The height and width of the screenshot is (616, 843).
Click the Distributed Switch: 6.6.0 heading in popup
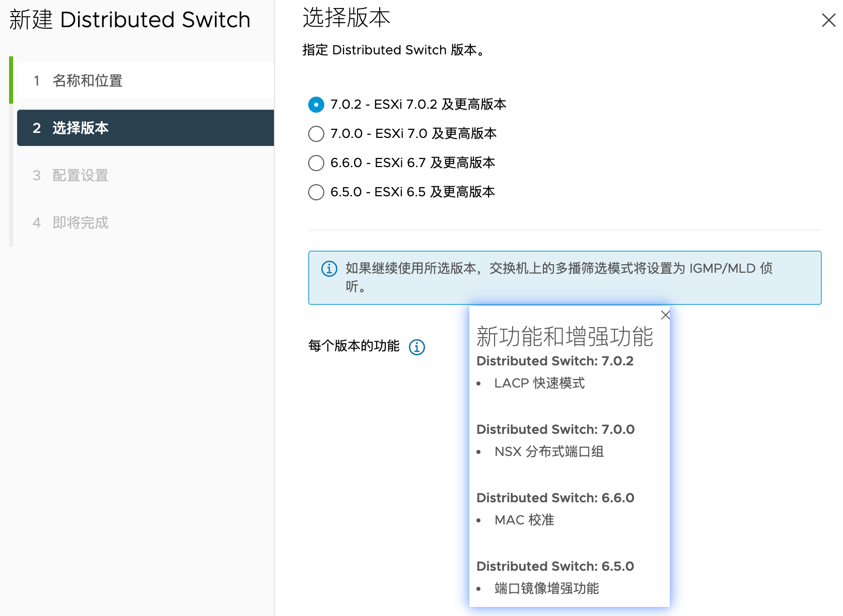[x=555, y=498]
